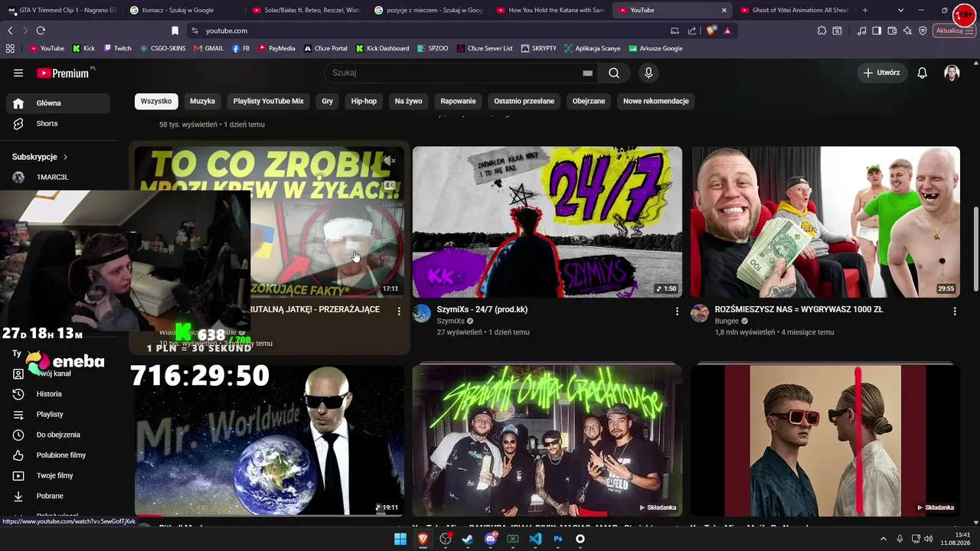Viewport: 980px width, 551px height.
Task: Open the Mr. Worldwide video thumbnail
Action: [269, 440]
